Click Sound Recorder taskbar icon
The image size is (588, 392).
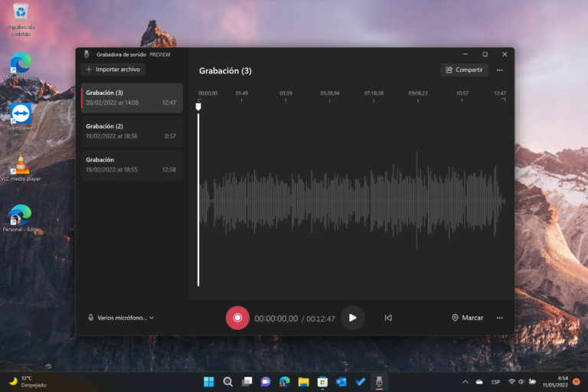pos(379,382)
